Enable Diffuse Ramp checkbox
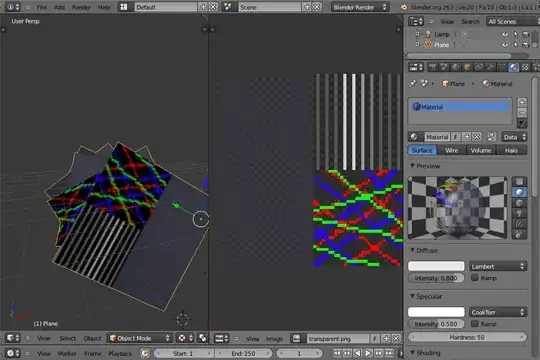 point(475,277)
